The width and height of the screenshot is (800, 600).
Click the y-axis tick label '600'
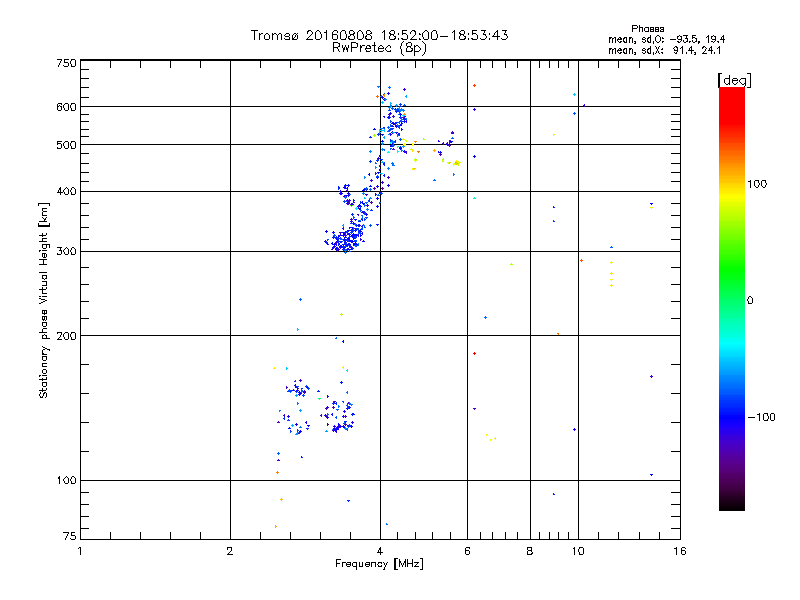tap(67, 107)
